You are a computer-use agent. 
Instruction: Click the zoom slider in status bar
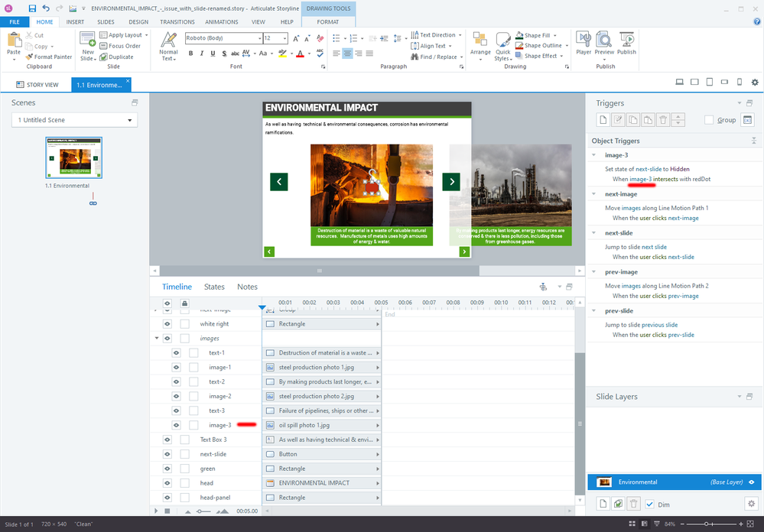(x=706, y=524)
